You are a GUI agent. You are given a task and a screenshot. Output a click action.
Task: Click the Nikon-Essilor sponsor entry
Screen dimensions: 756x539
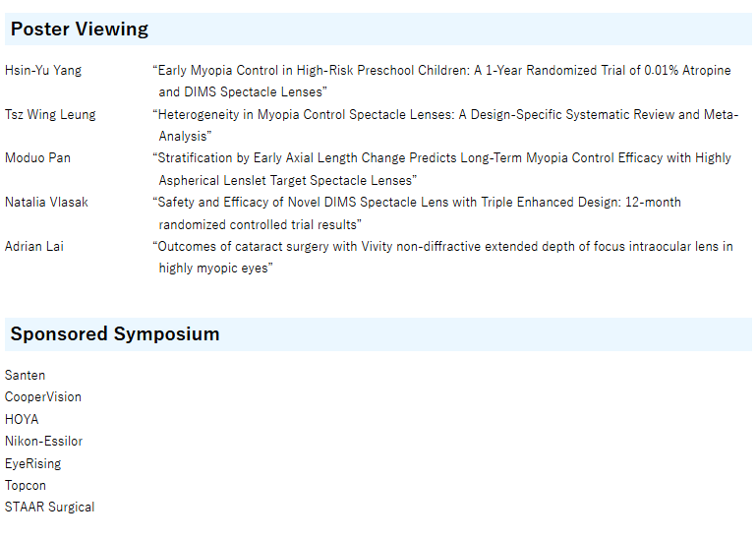click(44, 442)
